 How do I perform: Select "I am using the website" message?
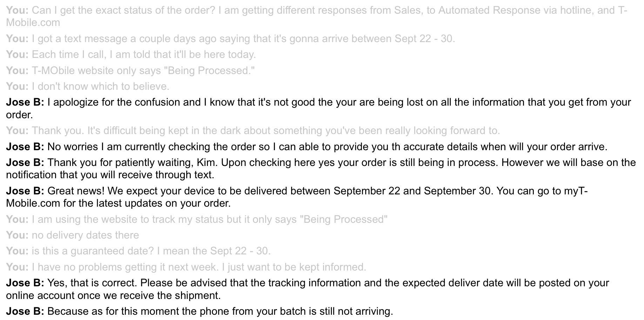[x=197, y=219]
